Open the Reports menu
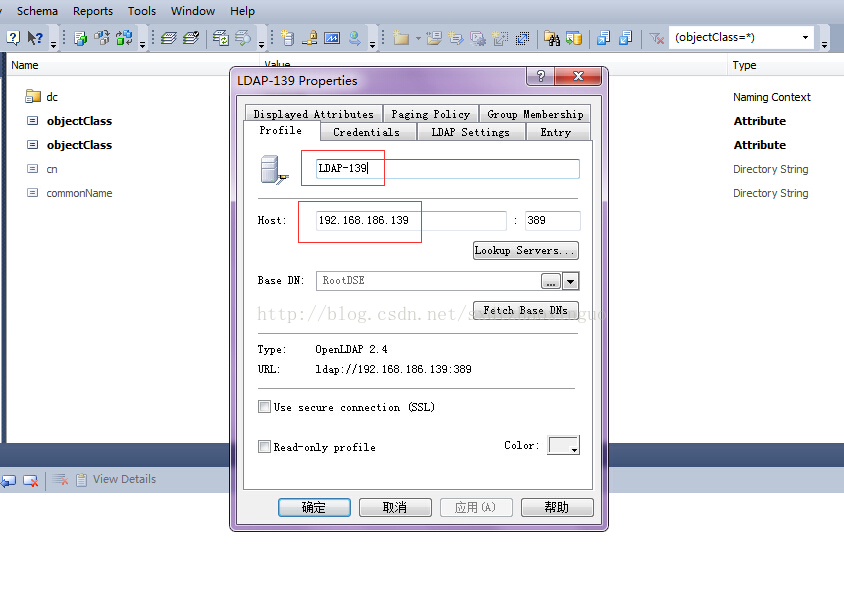The height and width of the screenshot is (607, 844). (93, 11)
